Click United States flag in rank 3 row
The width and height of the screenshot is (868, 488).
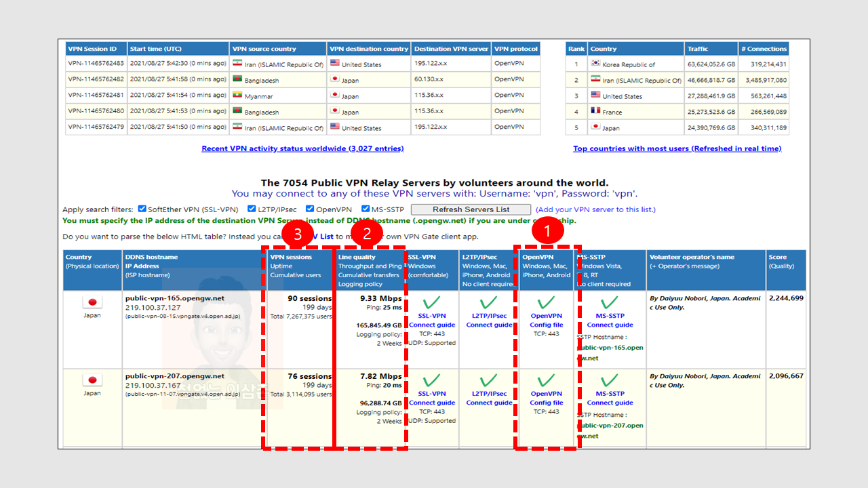[595, 95]
